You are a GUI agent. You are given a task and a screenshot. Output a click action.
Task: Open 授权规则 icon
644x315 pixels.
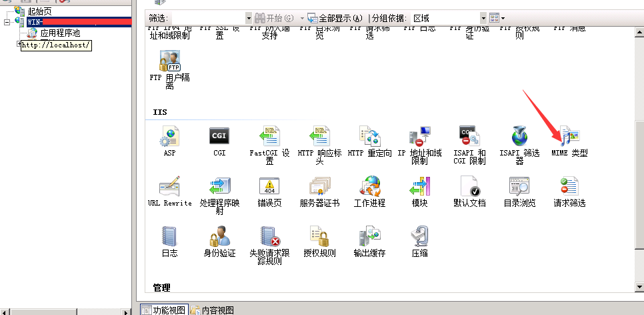tap(319, 236)
